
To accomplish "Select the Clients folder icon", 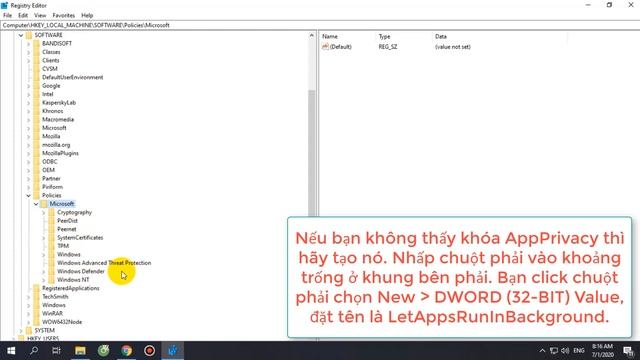I will click(x=36, y=60).
